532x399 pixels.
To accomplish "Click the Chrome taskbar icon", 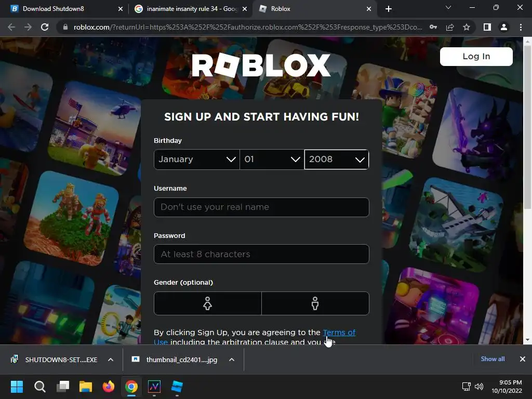I will pos(131,387).
